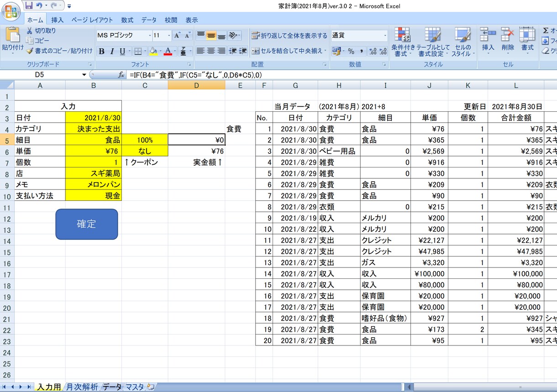The height and width of the screenshot is (392, 557).
Task: Toggle middle vertical alignment
Action: (211, 36)
